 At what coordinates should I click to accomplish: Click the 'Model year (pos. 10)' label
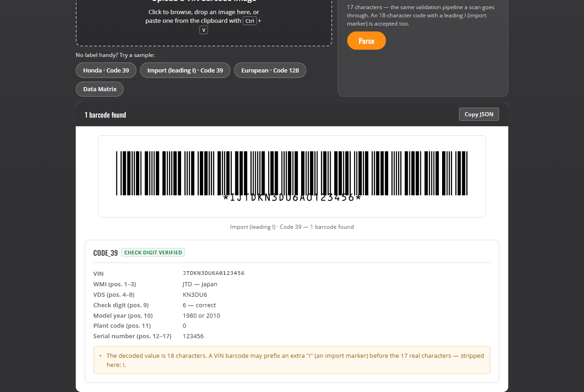[x=123, y=315]
